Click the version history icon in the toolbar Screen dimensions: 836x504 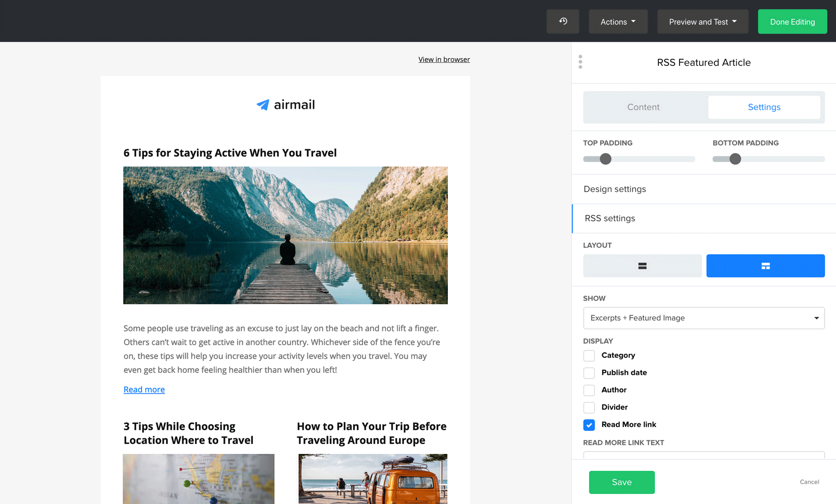(x=562, y=21)
